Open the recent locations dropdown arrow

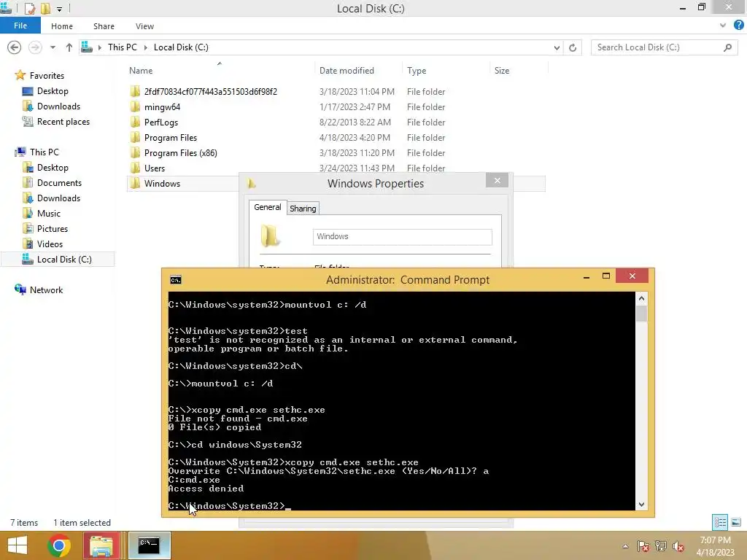(53, 47)
